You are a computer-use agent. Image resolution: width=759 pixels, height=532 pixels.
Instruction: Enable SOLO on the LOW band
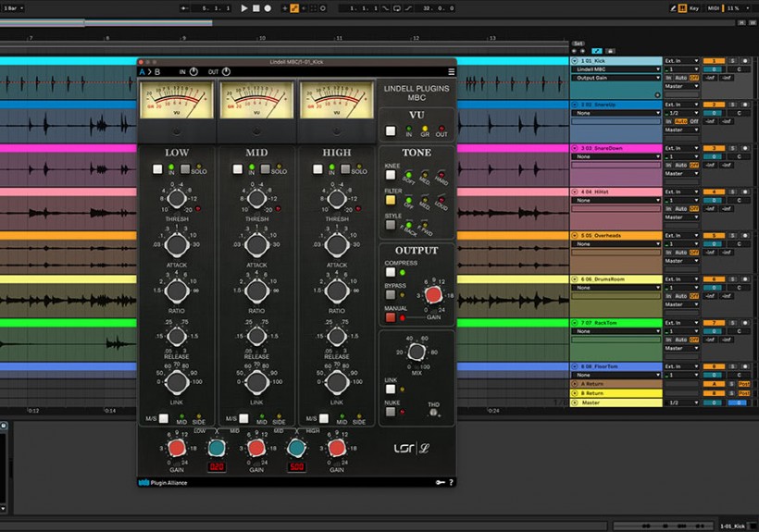[x=185, y=170]
